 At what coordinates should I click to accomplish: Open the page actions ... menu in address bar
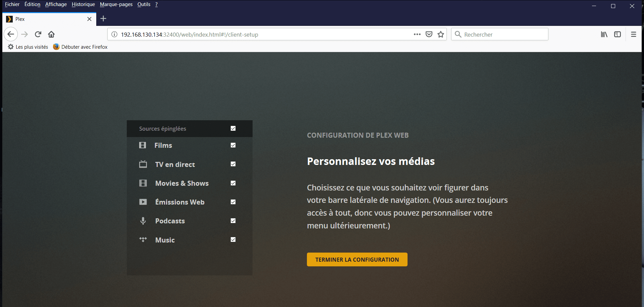coord(417,34)
